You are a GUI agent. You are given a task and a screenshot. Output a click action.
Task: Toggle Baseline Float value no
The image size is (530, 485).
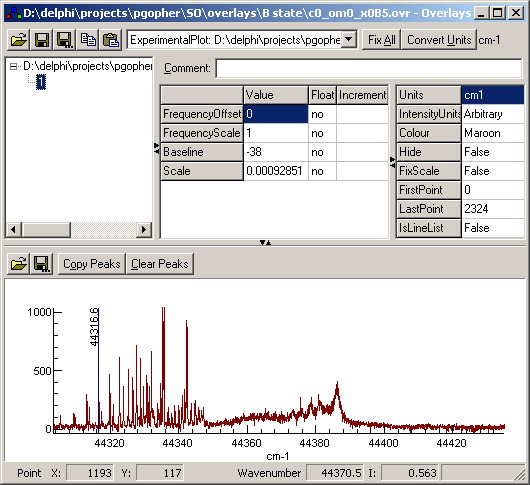coord(322,152)
